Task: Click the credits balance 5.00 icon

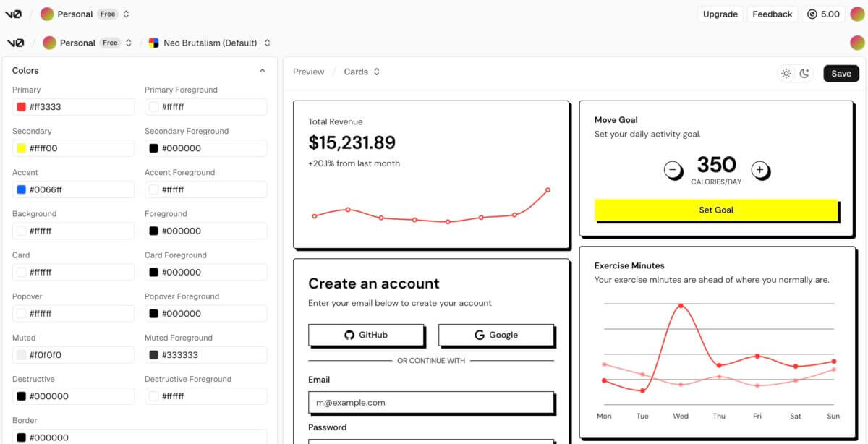Action: (812, 14)
